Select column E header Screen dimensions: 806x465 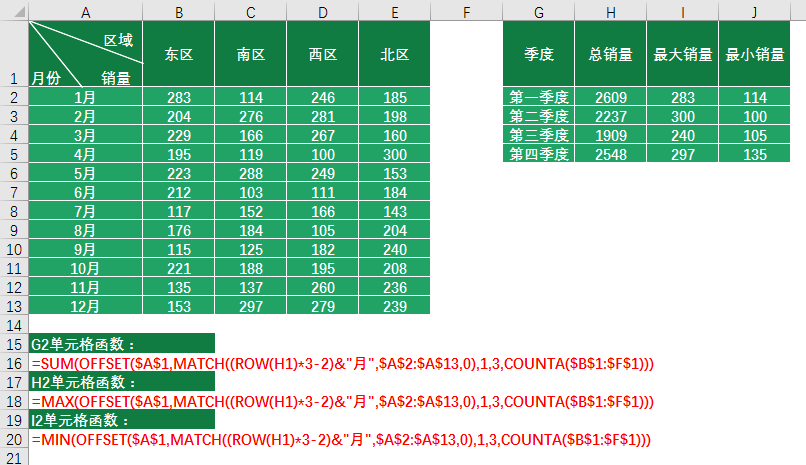pyautogui.click(x=394, y=11)
